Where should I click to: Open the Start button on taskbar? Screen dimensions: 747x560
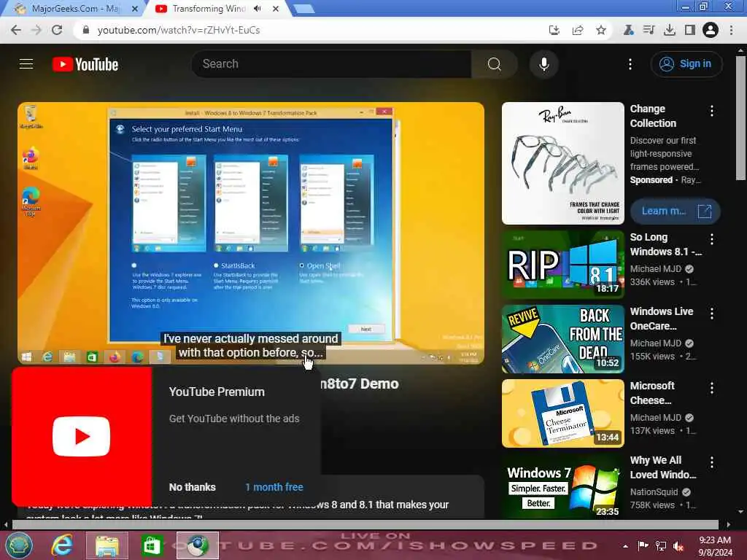tap(18, 545)
